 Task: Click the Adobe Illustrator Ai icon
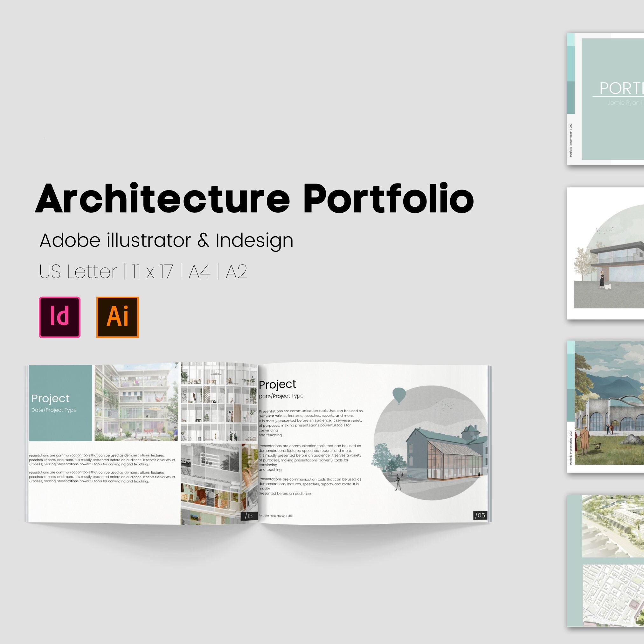[118, 317]
